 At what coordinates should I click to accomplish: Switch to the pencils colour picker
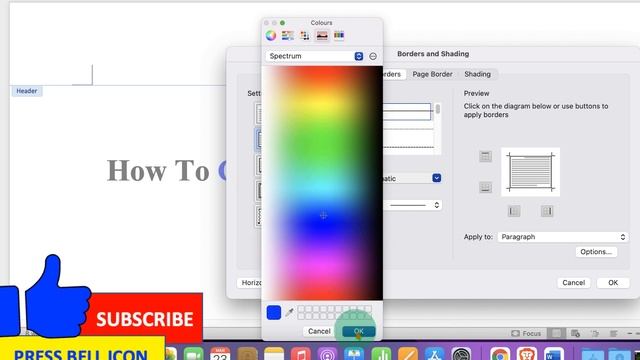[339, 36]
